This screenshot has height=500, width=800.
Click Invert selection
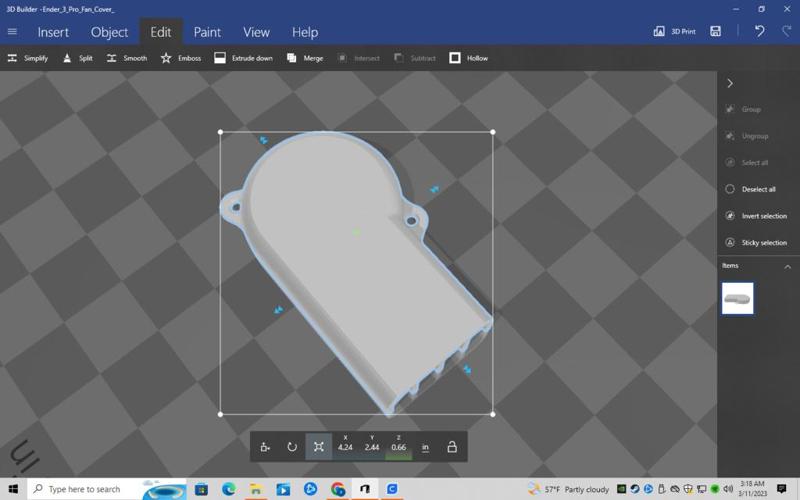[756, 216]
